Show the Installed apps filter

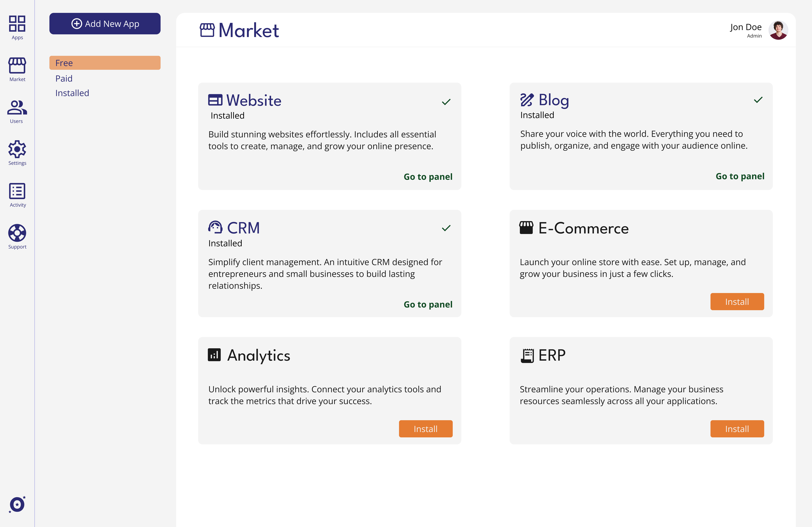72,93
